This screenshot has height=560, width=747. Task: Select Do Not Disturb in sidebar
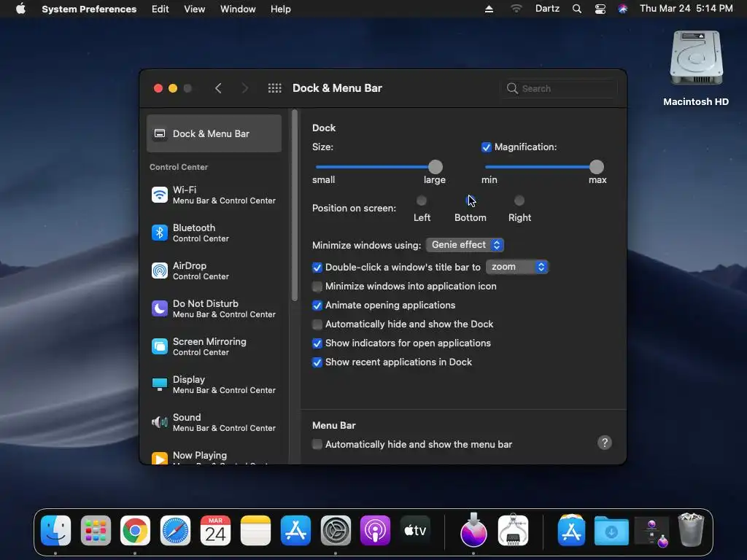tap(214, 308)
